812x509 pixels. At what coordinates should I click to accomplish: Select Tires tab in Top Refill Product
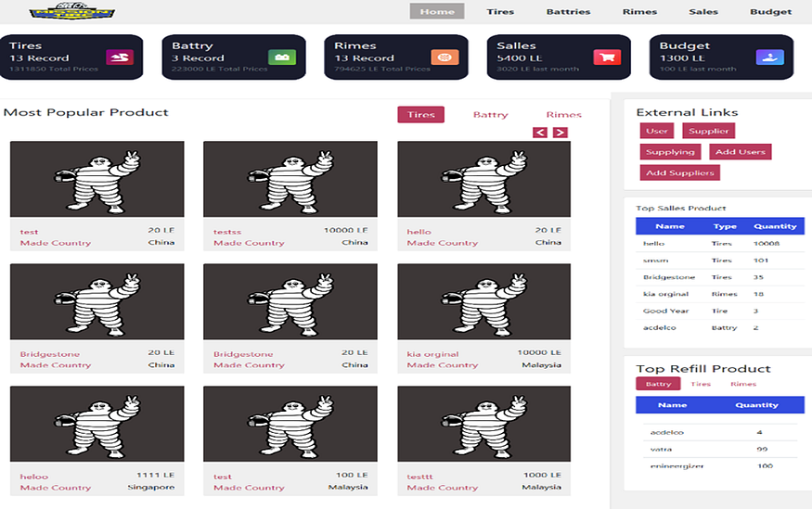pyautogui.click(x=701, y=384)
